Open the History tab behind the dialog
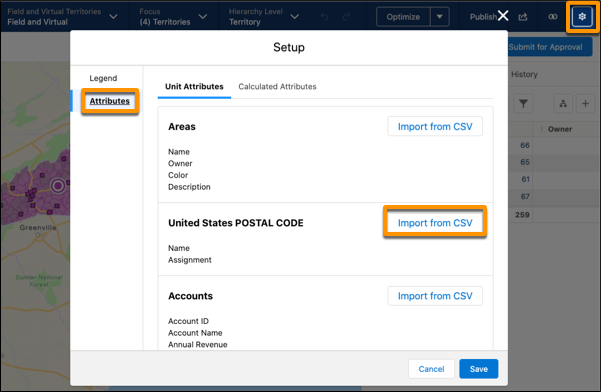The height and width of the screenshot is (392, 601). tap(524, 74)
